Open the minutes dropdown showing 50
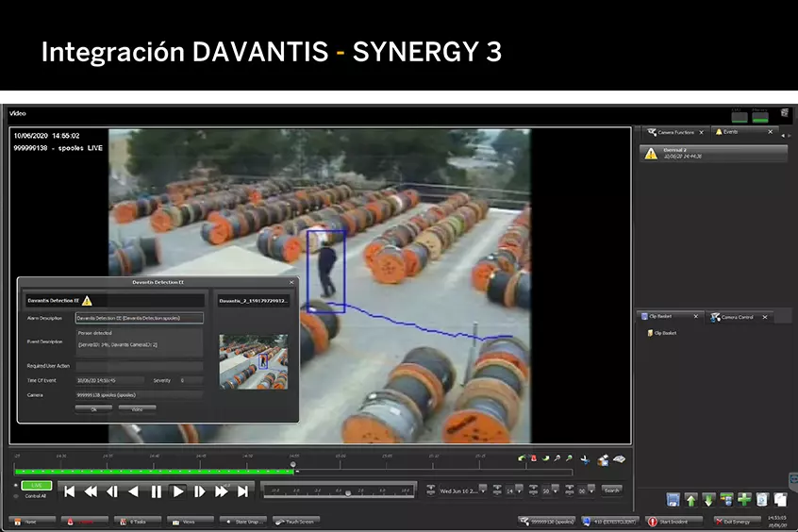Screen dimensions: 798x532 coord(556,490)
